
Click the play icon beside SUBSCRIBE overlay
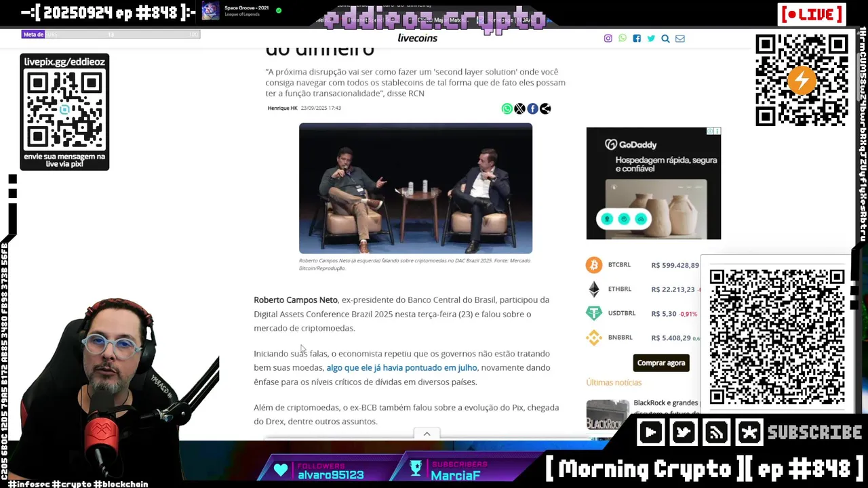pos(650,432)
